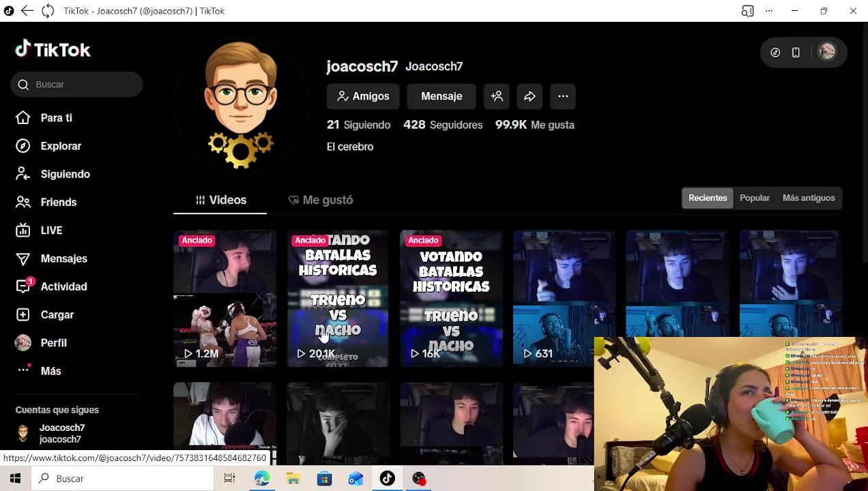Open the pinned video with 201K views
This screenshot has height=491, width=868.
[338, 299]
